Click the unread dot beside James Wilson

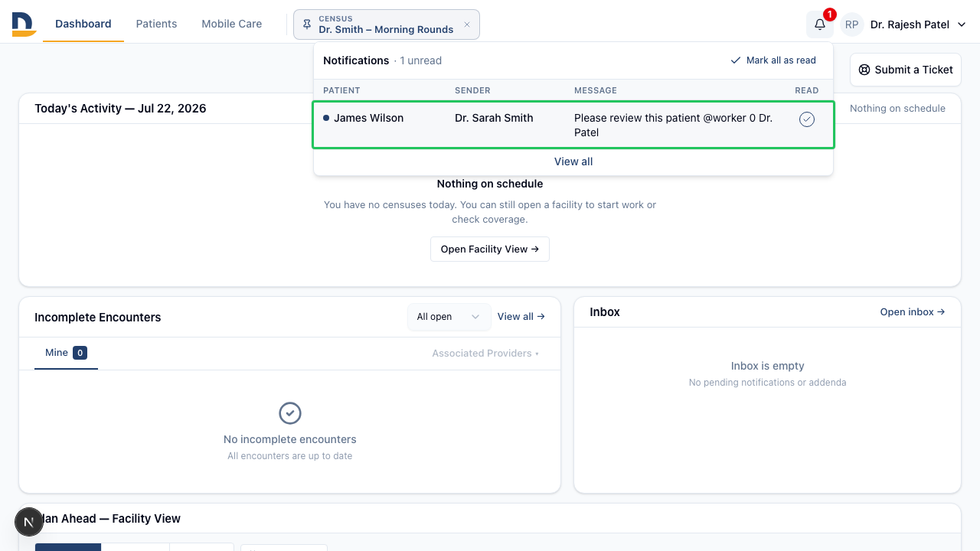pos(326,118)
